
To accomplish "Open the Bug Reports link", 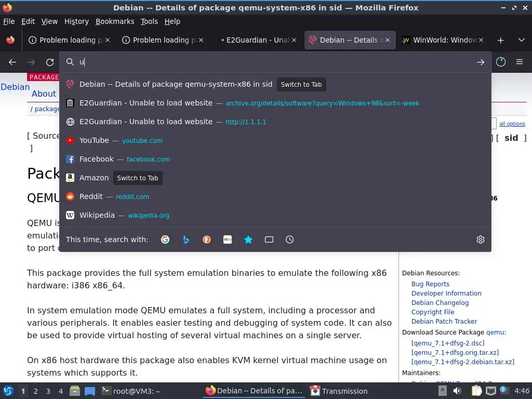I will pyautogui.click(x=430, y=284).
